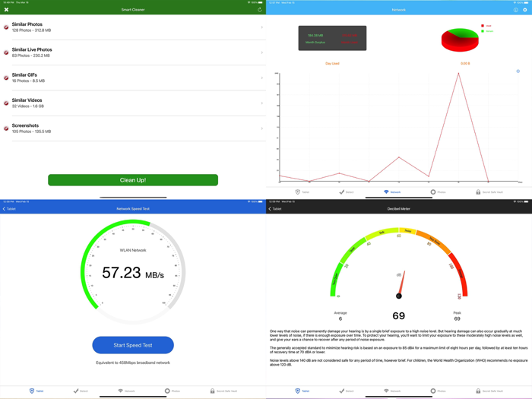Select the Detect checkmark icon in the Network screen tab bar
Image resolution: width=532 pixels, height=399 pixels.
[x=342, y=192]
